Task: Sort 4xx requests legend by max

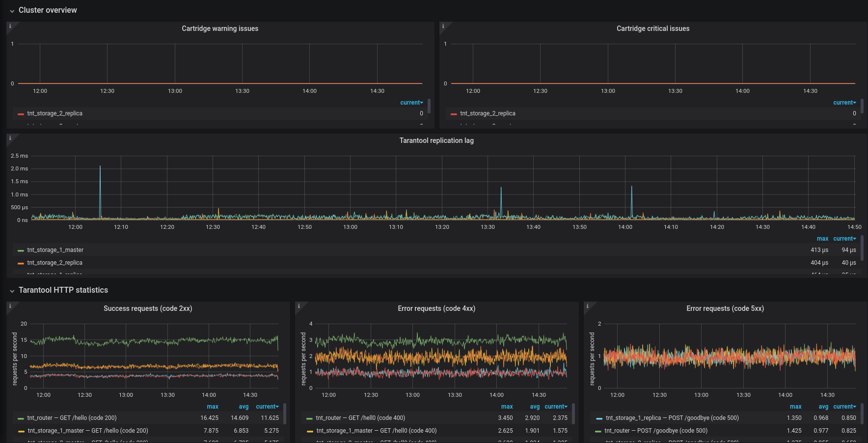Action: (x=507, y=407)
